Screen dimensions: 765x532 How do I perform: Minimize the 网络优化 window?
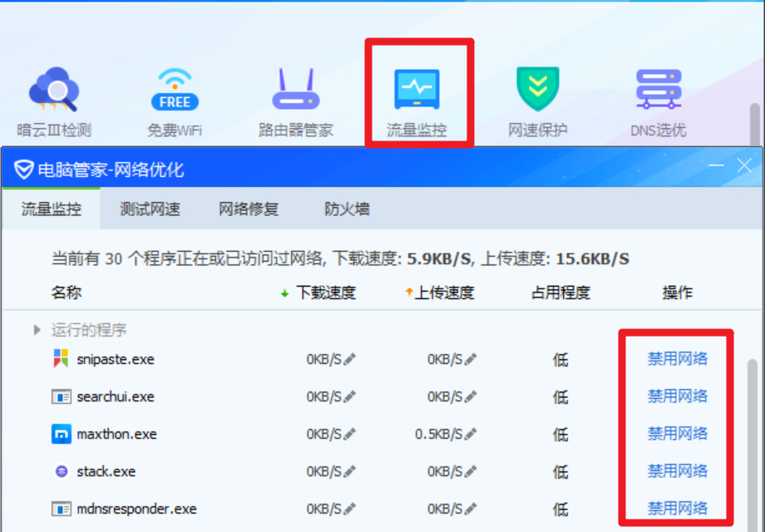[716, 165]
